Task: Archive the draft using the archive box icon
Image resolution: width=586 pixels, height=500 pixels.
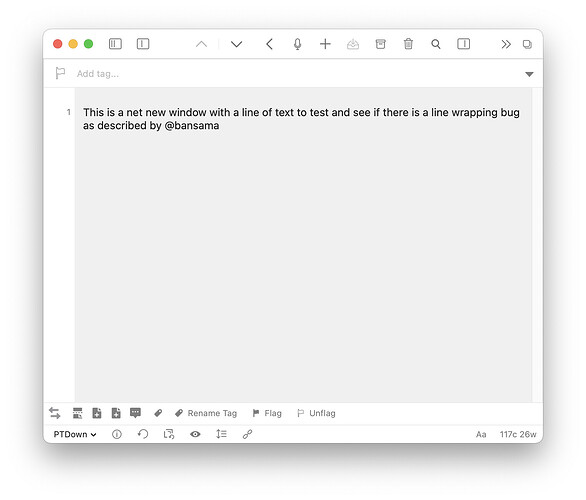Action: click(x=380, y=44)
